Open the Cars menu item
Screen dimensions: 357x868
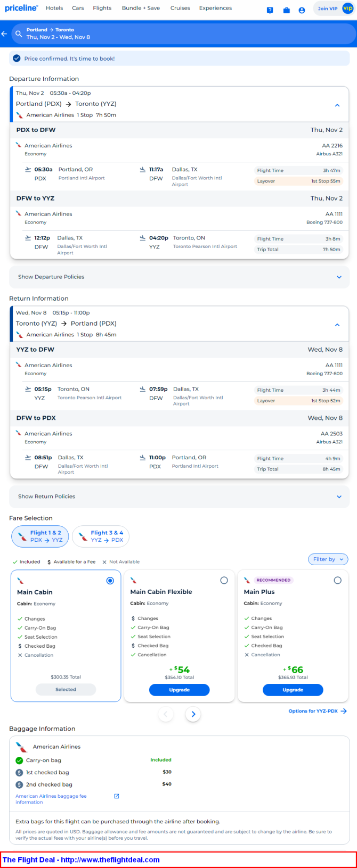[78, 8]
